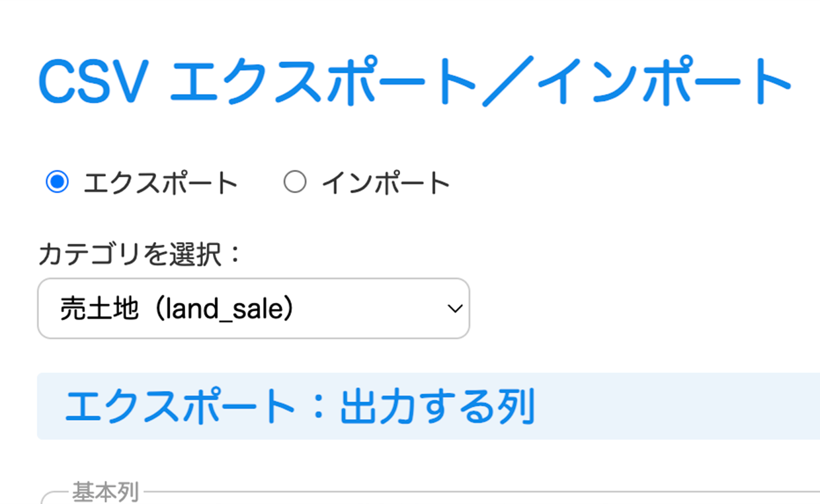The image size is (820, 504).
Task: Click the 売土地（land_sale） selected value text
Action: click(177, 309)
